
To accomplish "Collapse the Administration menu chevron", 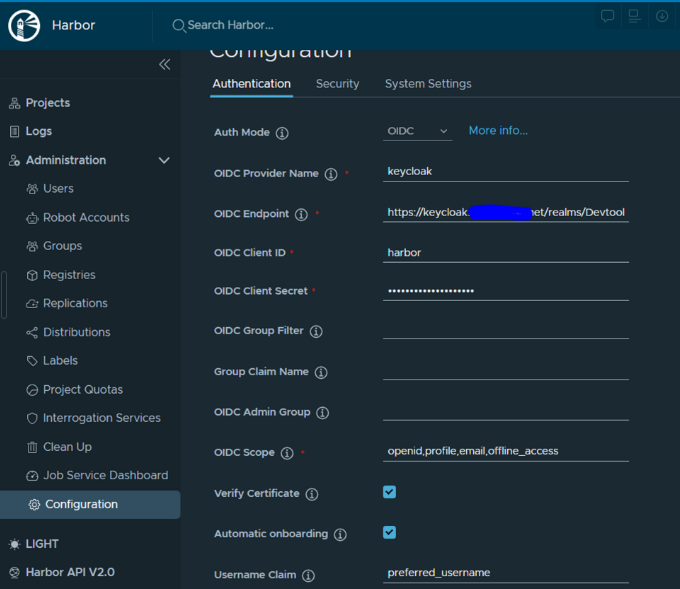I will (x=164, y=160).
